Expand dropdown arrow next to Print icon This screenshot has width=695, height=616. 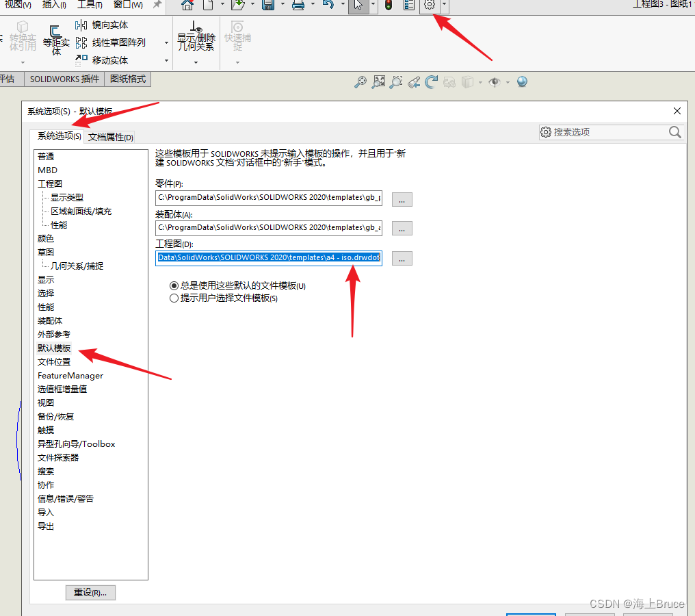click(x=313, y=4)
